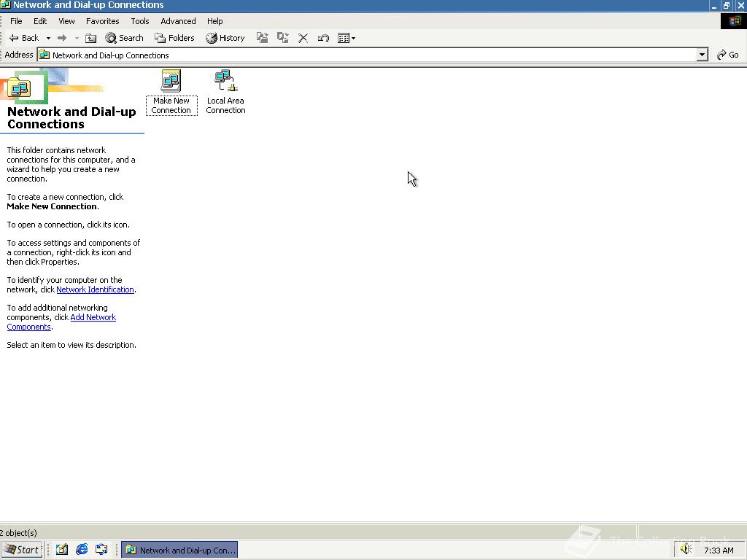Minimize the Network Connections window
The width and height of the screenshot is (747, 560).
713,5
